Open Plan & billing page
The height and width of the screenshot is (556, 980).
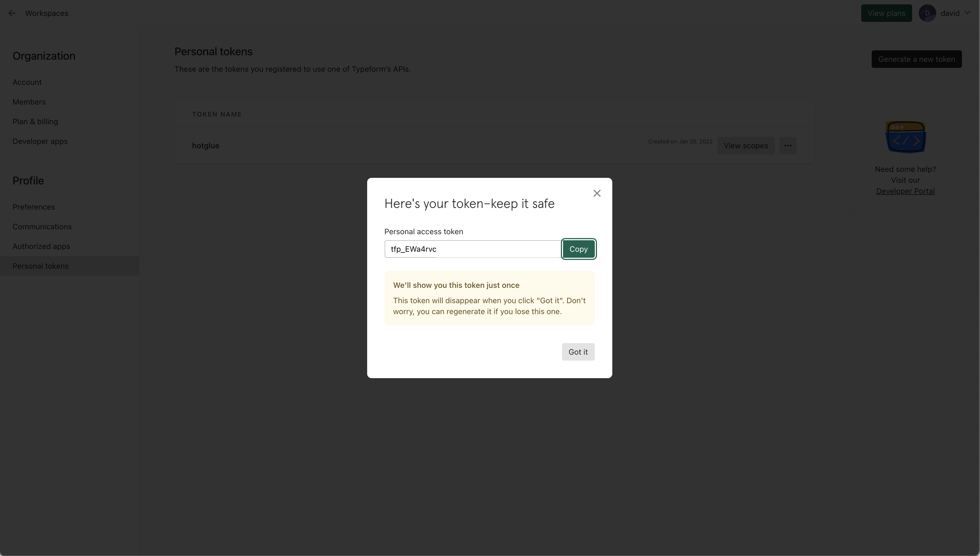[x=35, y=121]
